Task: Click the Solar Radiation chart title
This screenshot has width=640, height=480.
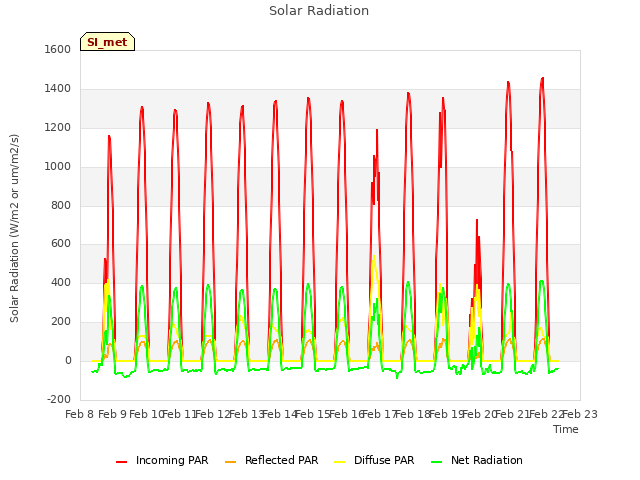Action: click(319, 11)
